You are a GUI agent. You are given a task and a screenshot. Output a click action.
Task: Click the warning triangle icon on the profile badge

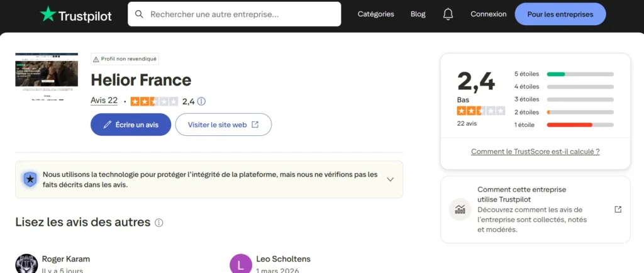pyautogui.click(x=96, y=59)
